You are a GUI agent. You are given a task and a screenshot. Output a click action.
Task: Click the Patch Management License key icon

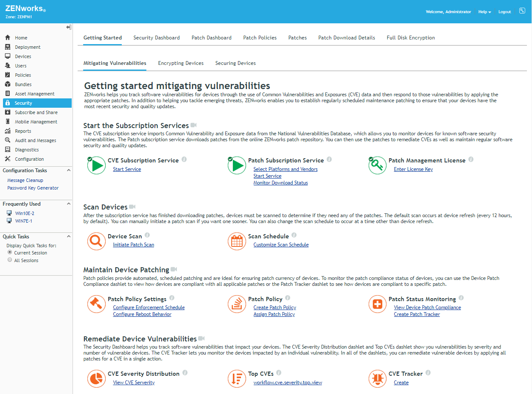click(377, 165)
